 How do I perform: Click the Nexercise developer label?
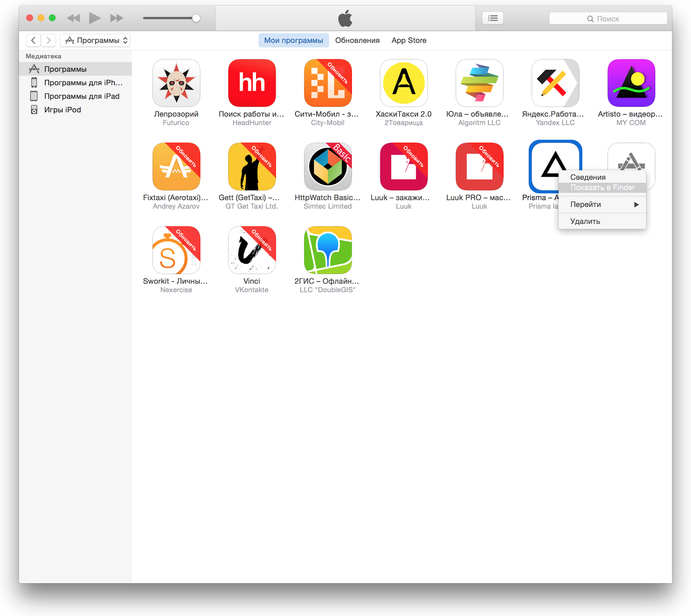coord(176,289)
